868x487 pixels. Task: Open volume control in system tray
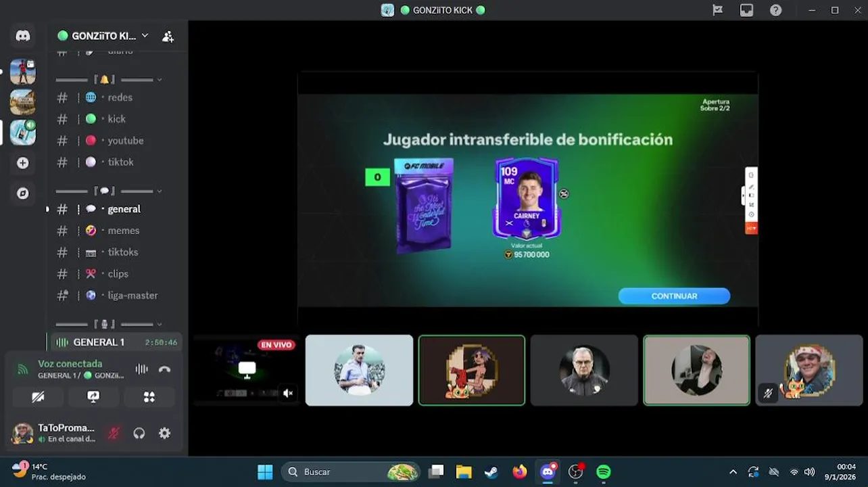click(x=809, y=471)
